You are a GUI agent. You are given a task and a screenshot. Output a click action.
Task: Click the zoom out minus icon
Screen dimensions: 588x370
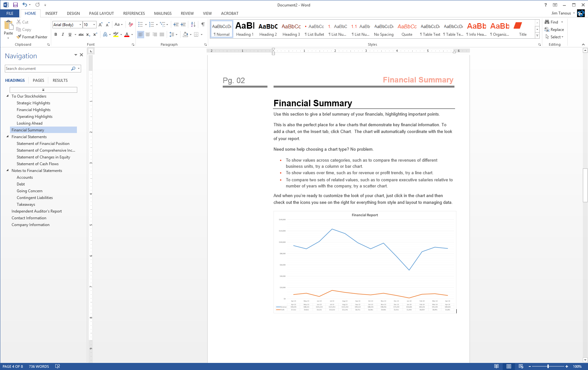pyautogui.click(x=529, y=366)
